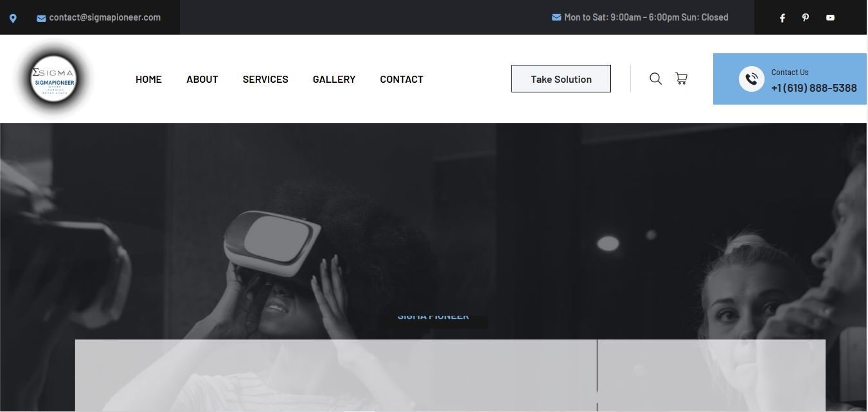Screen dimensions: 868x412
Task: Open the Pinterest social icon
Action: pos(806,17)
